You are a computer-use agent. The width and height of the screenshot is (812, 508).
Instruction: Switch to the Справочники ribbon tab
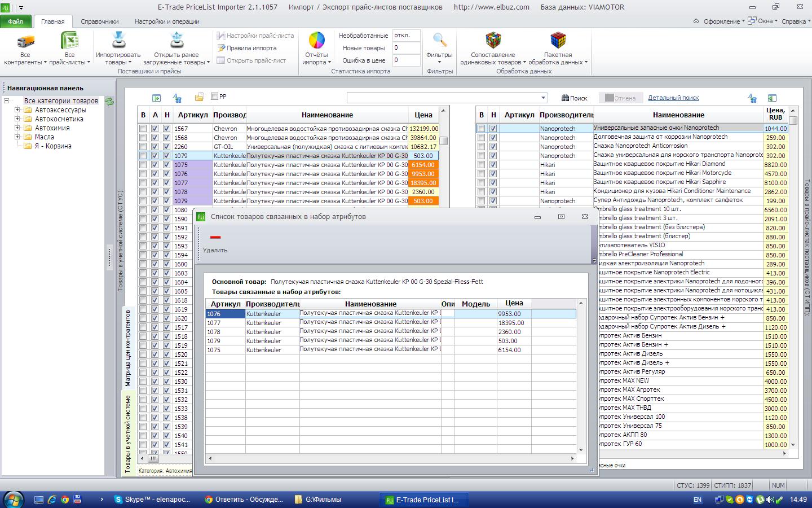[100, 21]
